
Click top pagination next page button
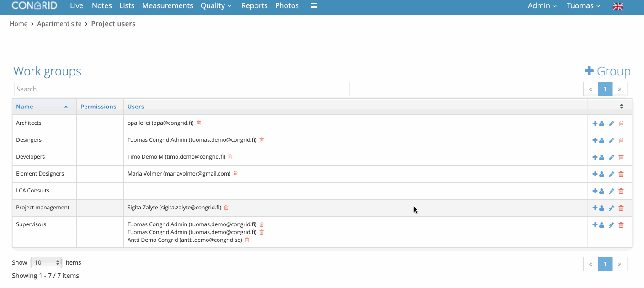(x=620, y=89)
